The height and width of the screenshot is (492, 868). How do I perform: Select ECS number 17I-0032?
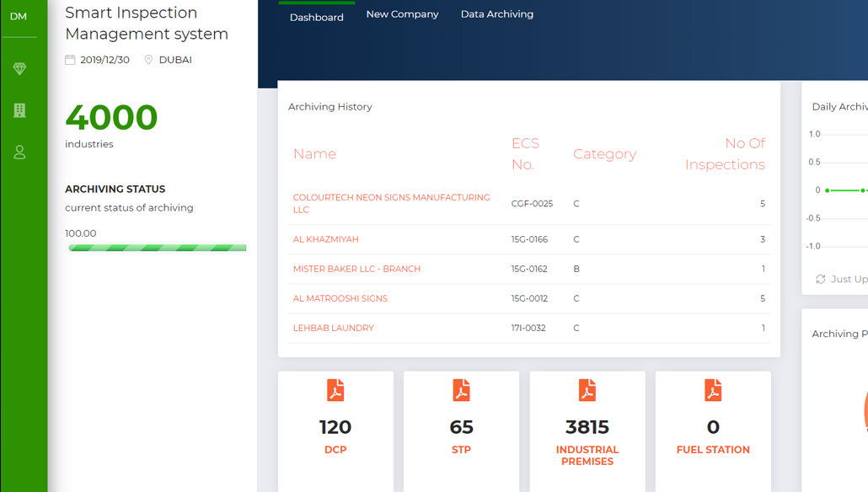[x=528, y=328]
